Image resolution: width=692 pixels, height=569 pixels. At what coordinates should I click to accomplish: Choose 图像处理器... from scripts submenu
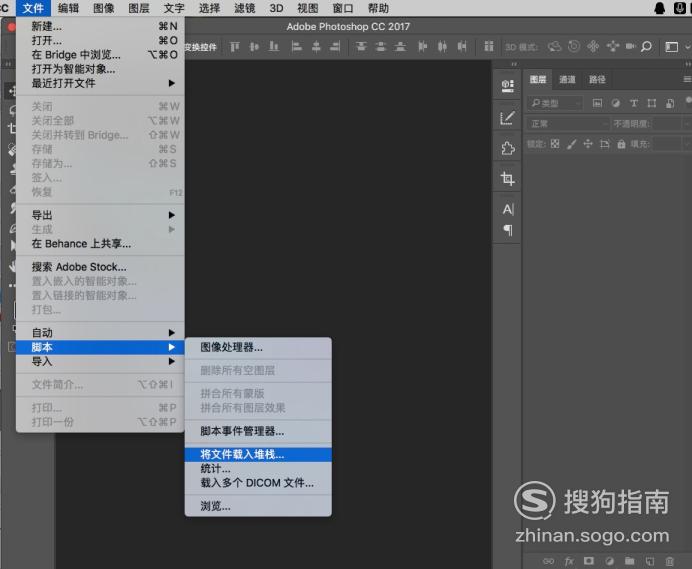coord(258,347)
